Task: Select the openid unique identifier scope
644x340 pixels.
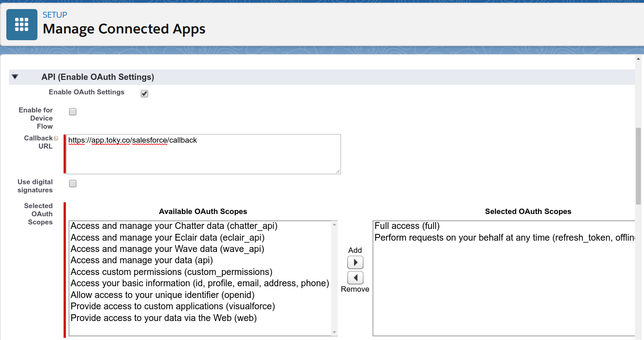Action: 162,295
